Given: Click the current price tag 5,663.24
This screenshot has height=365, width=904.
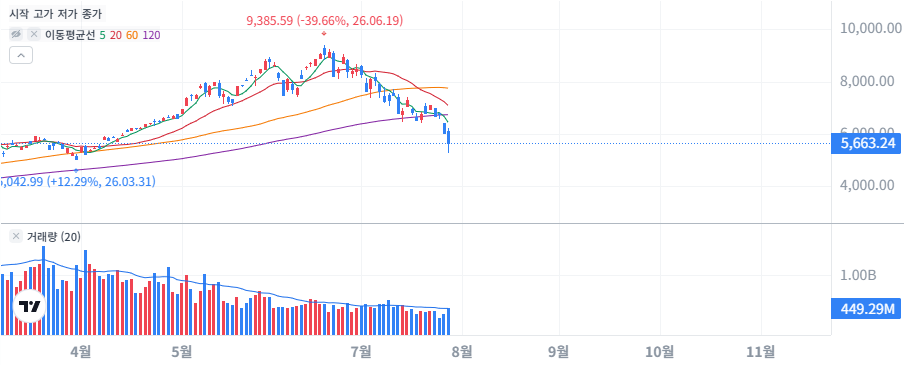Looking at the screenshot, I should [866, 144].
